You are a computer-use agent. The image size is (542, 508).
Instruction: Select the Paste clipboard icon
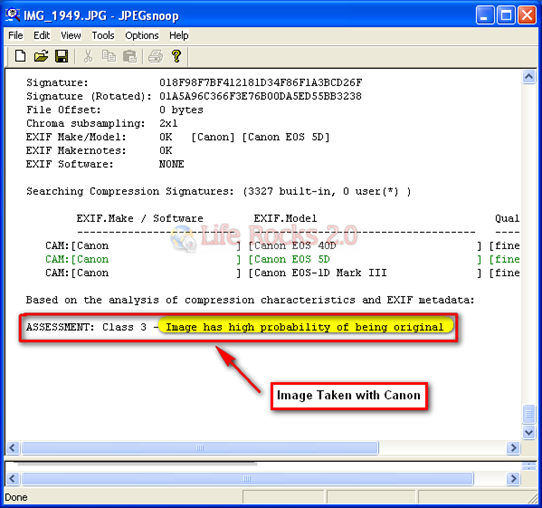pyautogui.click(x=130, y=56)
